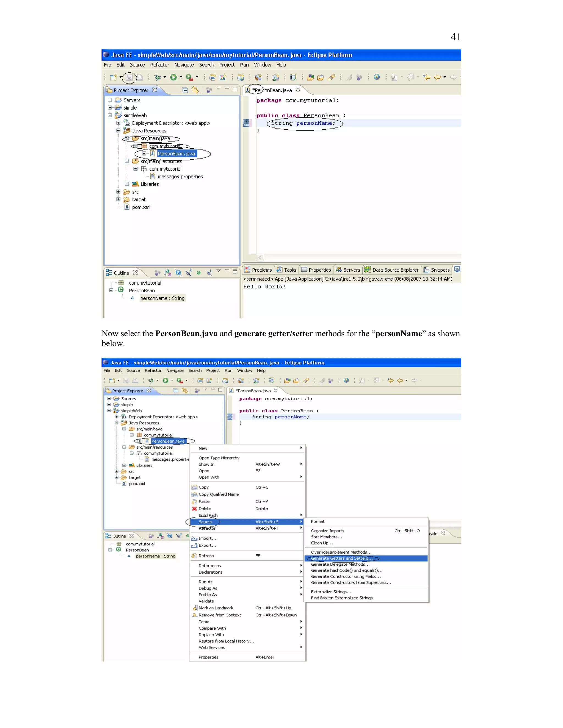The image size is (563, 728).
Task: Toggle Link with Editor in upper Project Explorer
Action: pyautogui.click(x=195, y=90)
